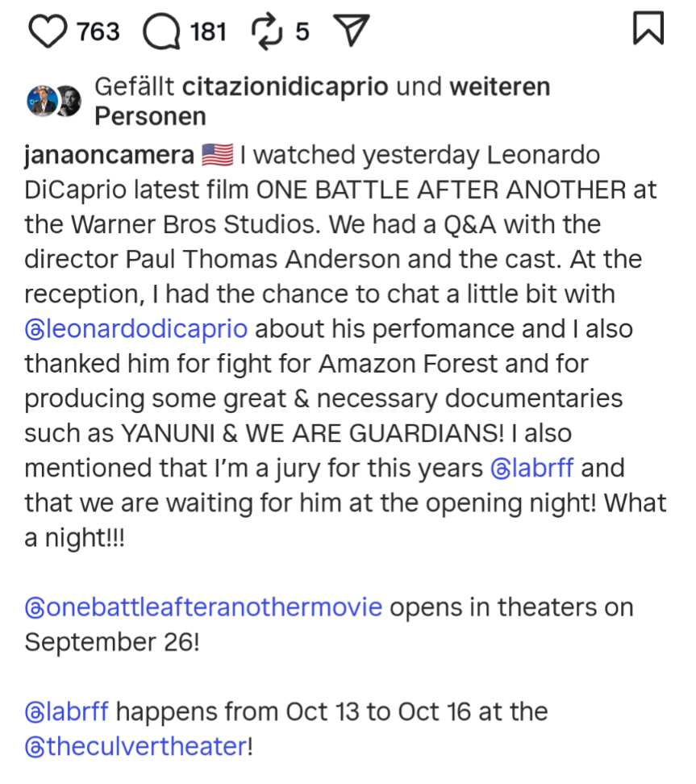This screenshot has width=696, height=784.
Task: Share post with paper plane icon
Action: click(x=351, y=31)
